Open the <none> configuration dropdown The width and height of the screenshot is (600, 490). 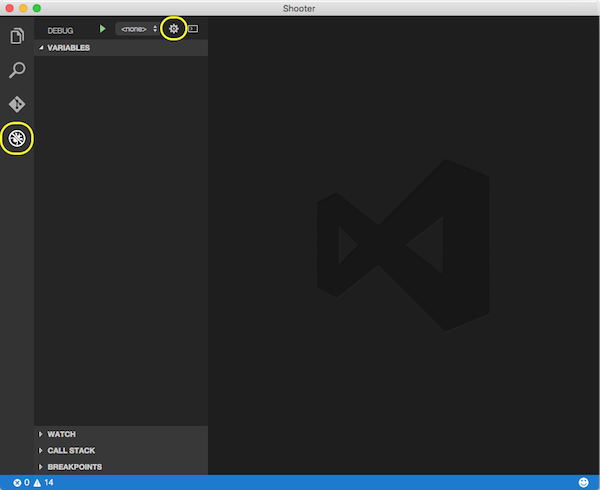[137, 29]
